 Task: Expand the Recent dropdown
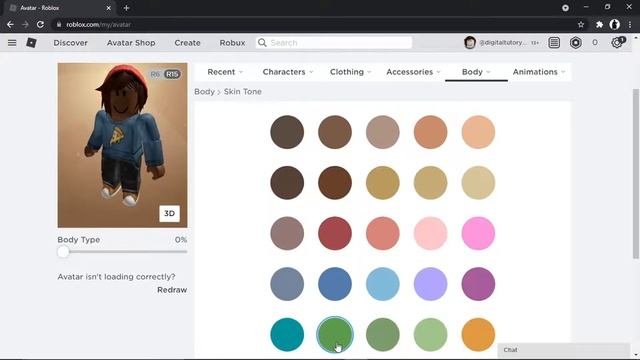225,72
